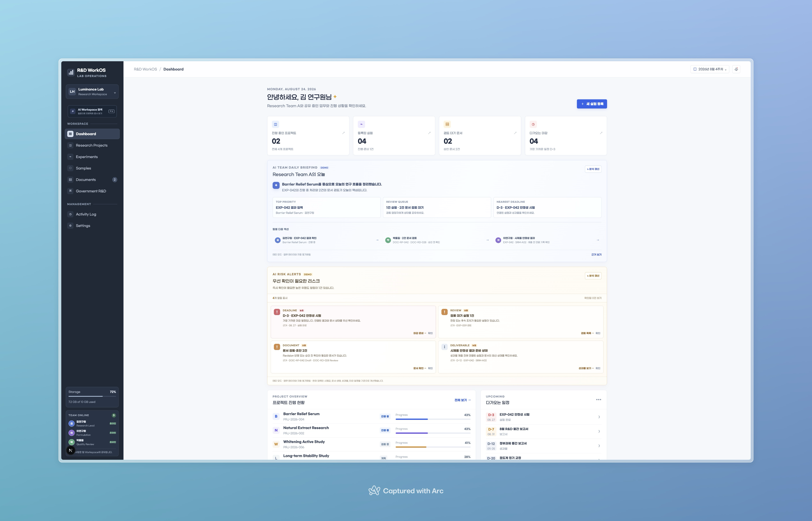The image size is (812, 521).
Task: Click the Storage 72% usage bar
Action: click(92, 396)
